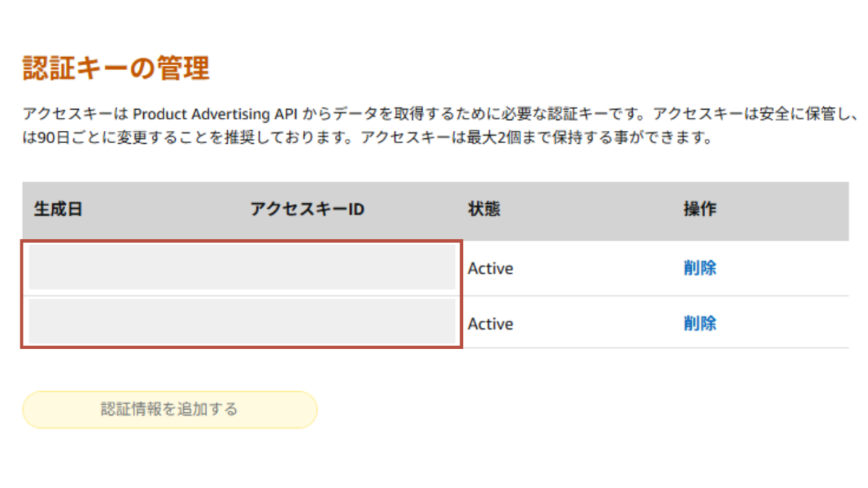The width and height of the screenshot is (868, 488).
Task: Click the masked access key in the second row
Action: point(242,322)
